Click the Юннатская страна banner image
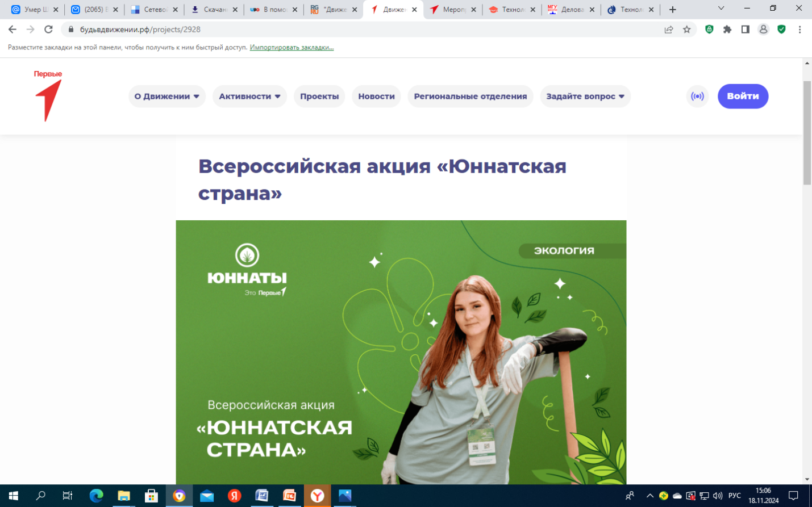Screen dimensions: 812x507 pyautogui.click(x=401, y=352)
